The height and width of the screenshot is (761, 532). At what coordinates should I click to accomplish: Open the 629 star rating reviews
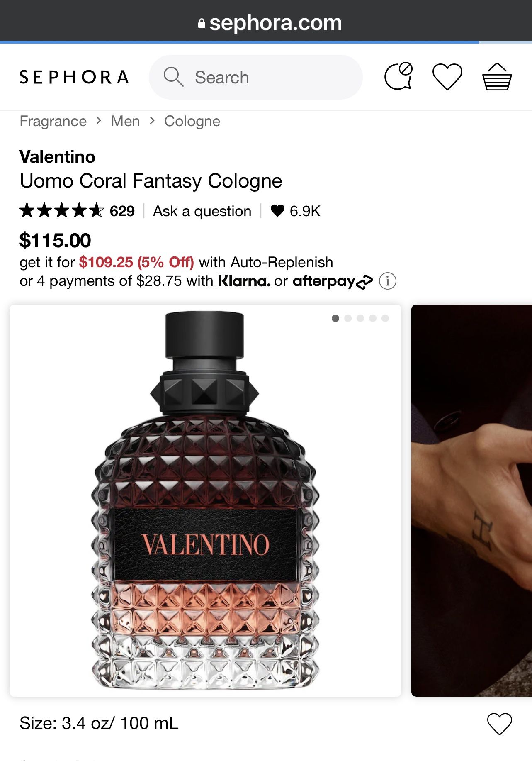[x=77, y=211]
